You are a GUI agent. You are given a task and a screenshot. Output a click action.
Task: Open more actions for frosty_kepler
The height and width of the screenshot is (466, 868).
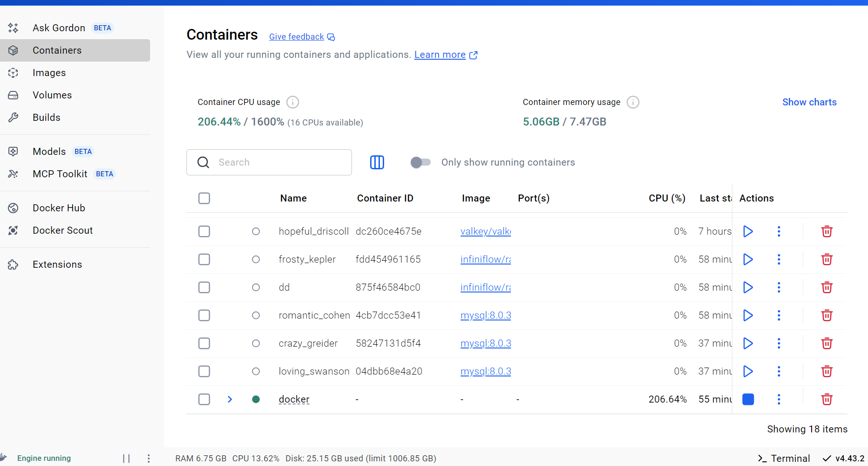pyautogui.click(x=778, y=259)
